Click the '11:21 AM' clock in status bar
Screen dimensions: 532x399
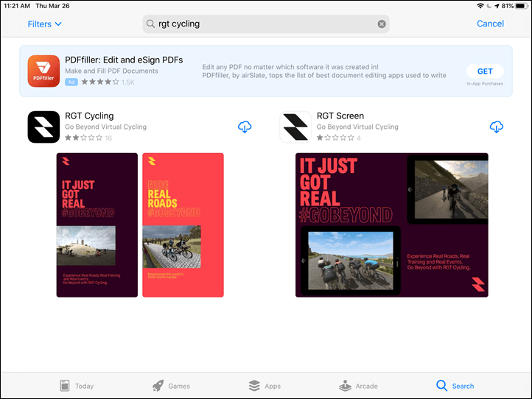[x=17, y=6]
